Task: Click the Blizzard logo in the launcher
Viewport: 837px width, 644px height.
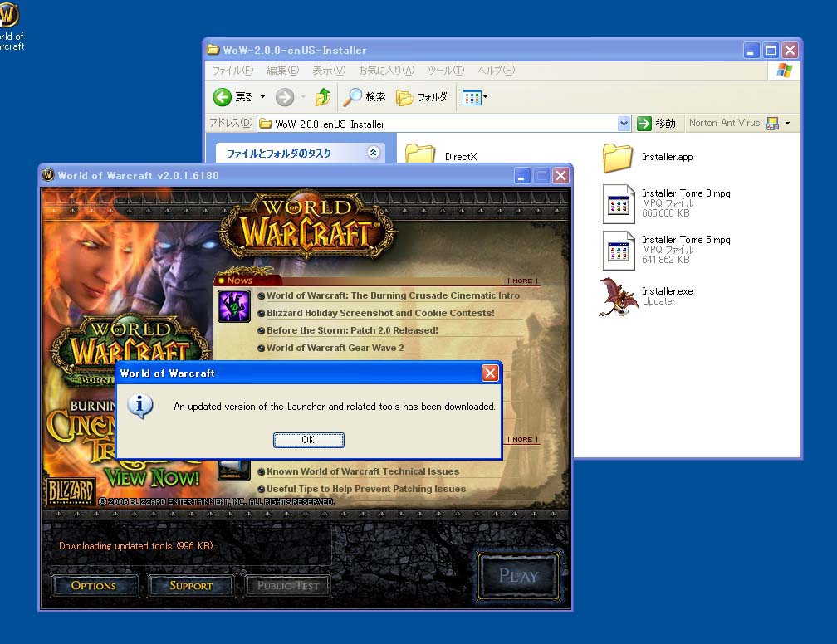Action: point(71,491)
